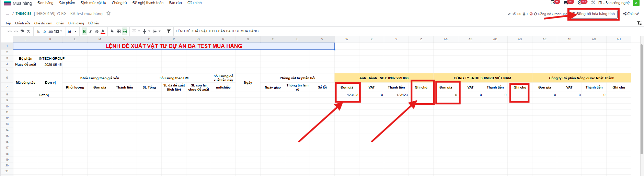Open vertical align dropdown
The image size is (644, 176).
(146, 32)
